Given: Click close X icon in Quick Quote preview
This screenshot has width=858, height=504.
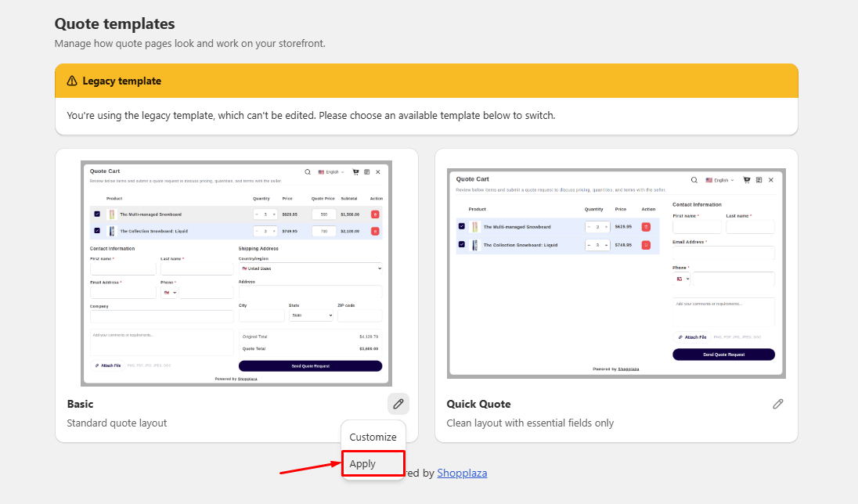Looking at the screenshot, I should (x=771, y=180).
